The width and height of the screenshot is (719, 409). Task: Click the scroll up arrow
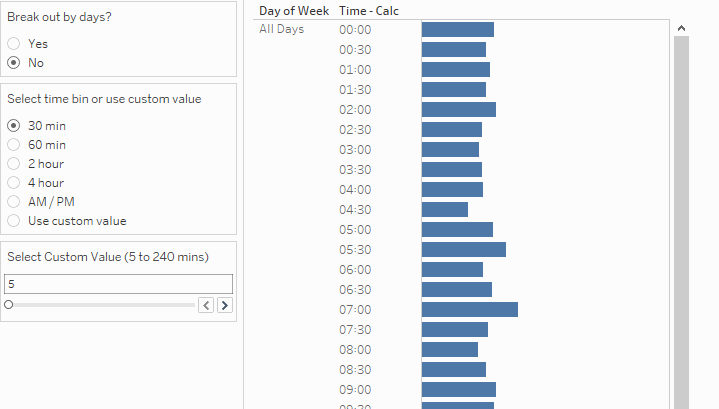[681, 29]
